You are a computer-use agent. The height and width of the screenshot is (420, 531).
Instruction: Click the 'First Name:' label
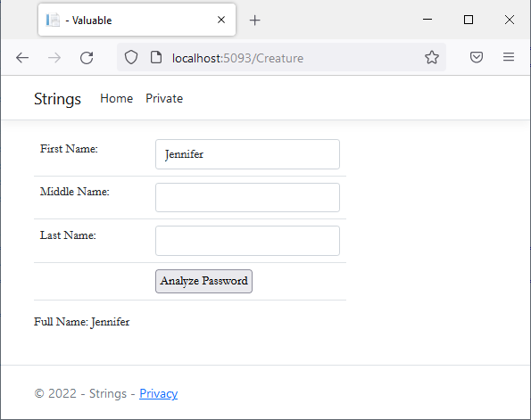coord(69,149)
